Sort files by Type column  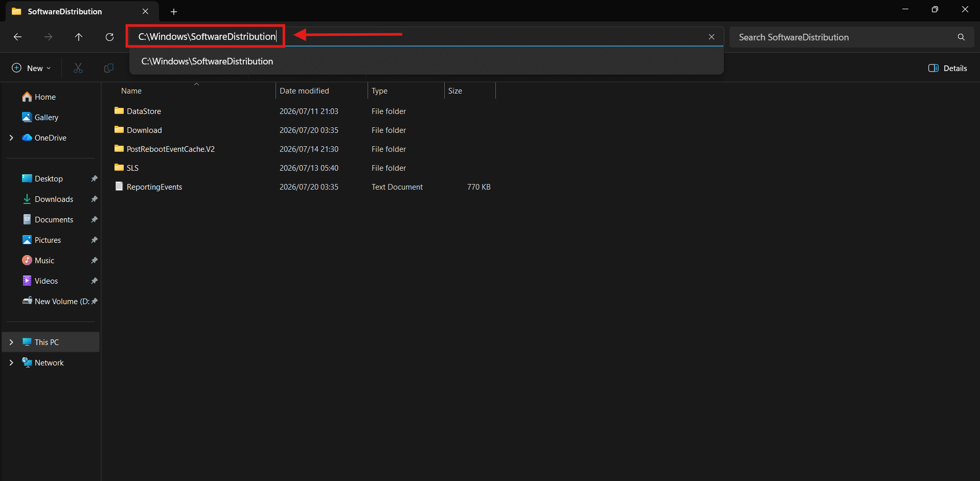(x=406, y=91)
